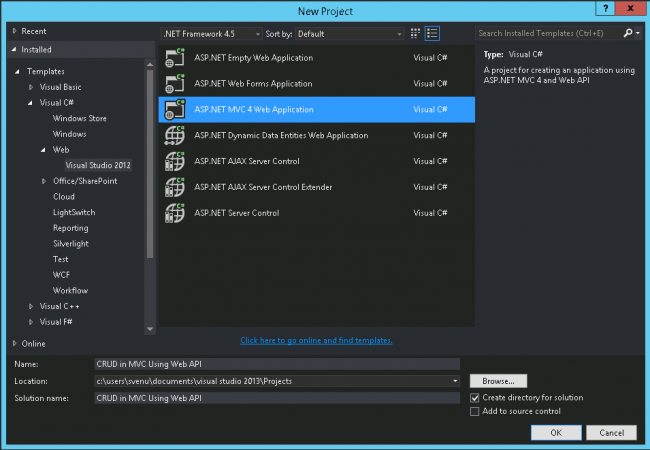This screenshot has width=650, height=450.
Task: Click the ASP.NET AJAX Server Control icon
Action: (x=175, y=161)
